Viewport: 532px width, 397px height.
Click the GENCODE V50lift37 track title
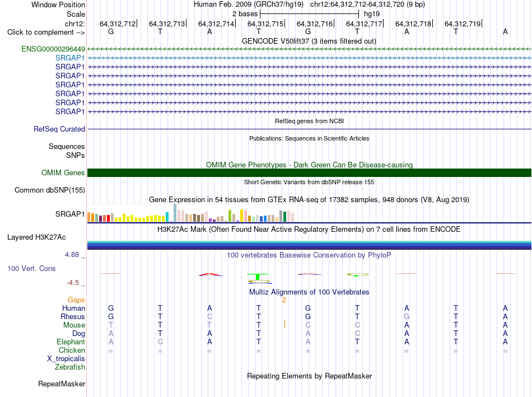click(309, 41)
